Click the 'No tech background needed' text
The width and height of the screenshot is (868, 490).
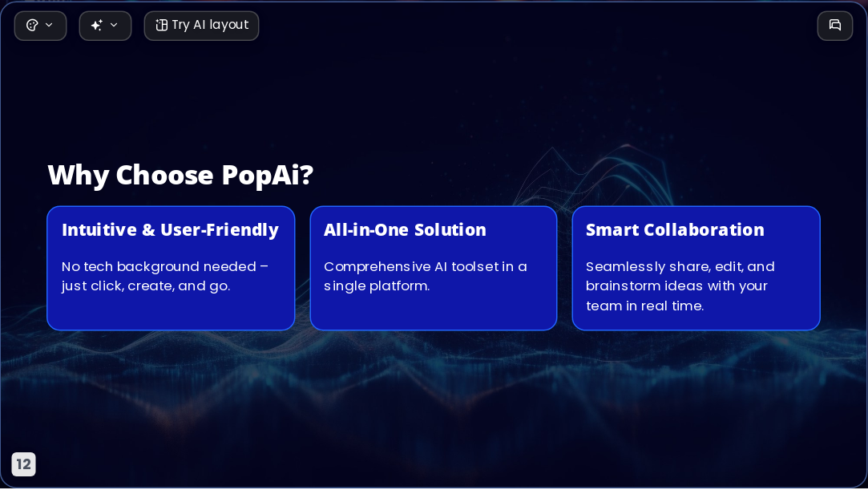point(165,277)
